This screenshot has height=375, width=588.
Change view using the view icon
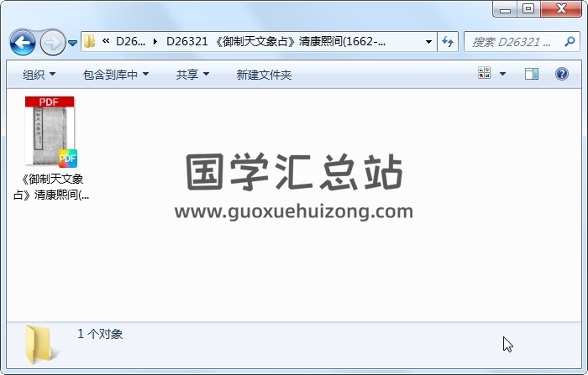coord(485,73)
